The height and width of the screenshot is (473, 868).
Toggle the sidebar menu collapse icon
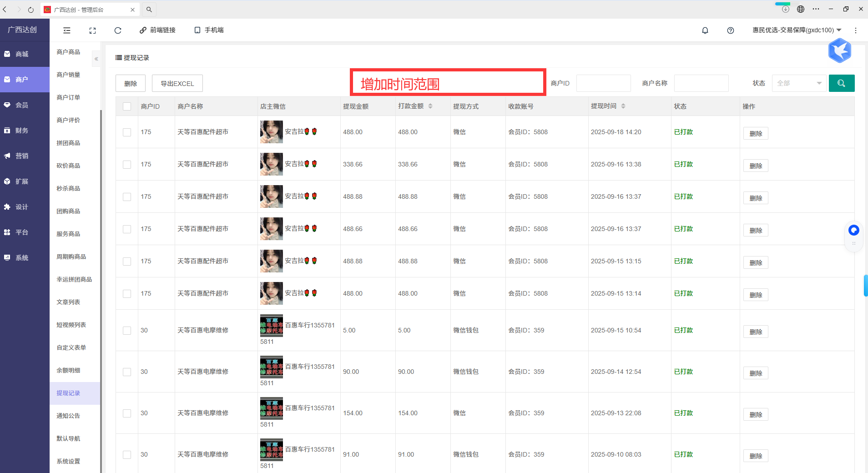coord(67,30)
